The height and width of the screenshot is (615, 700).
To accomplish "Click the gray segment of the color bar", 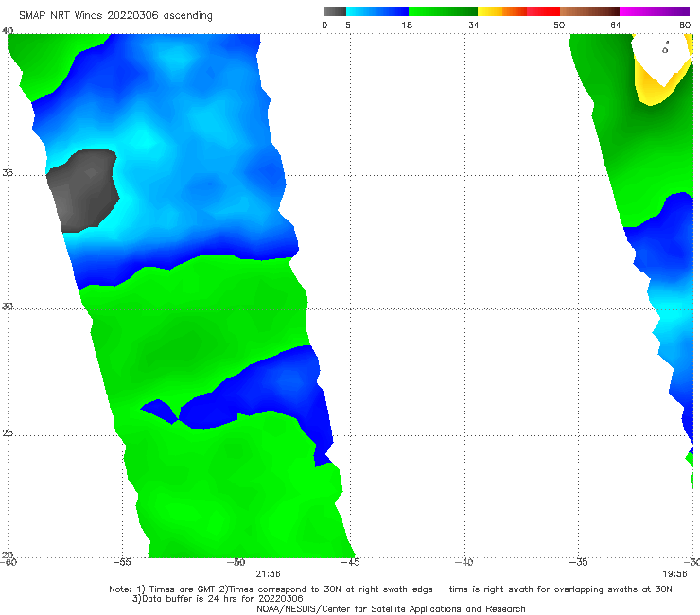I will [x=335, y=11].
